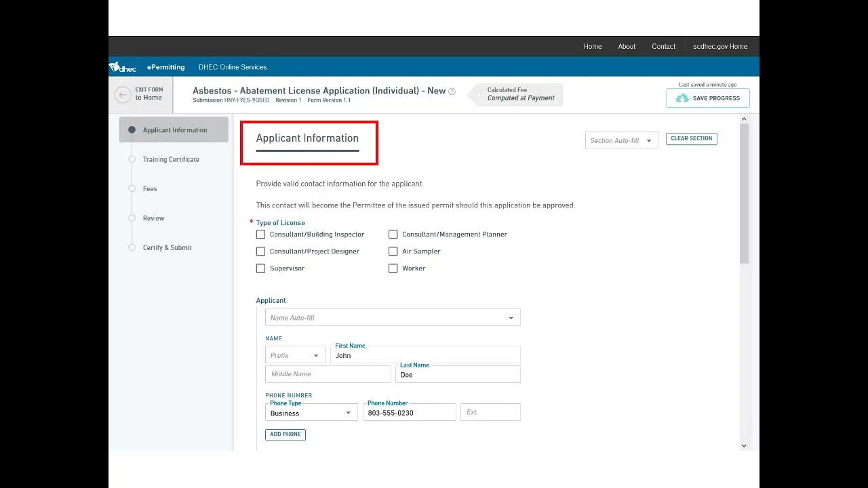The height and width of the screenshot is (488, 868).
Task: Click the cloud icon on Save Progress
Action: tap(682, 98)
